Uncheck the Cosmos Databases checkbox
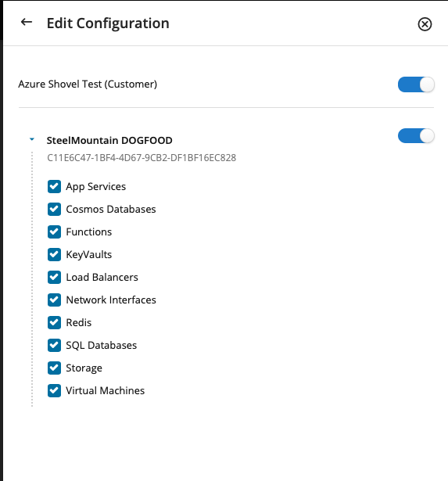 tap(54, 209)
